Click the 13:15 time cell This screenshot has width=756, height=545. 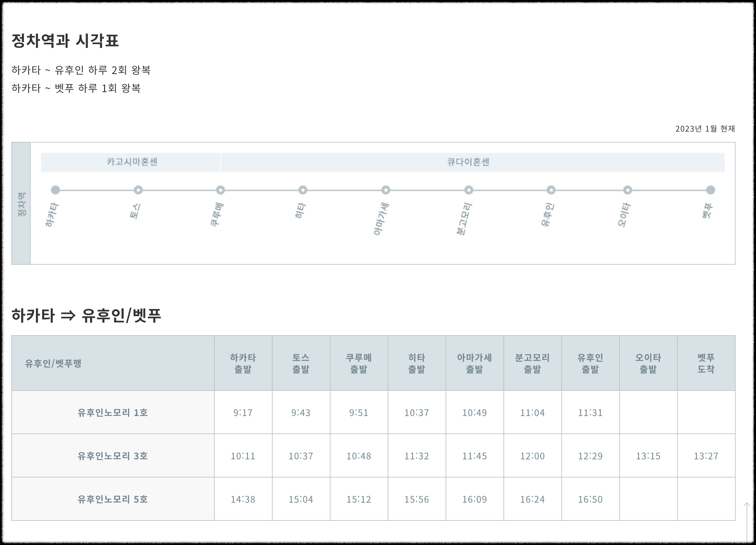[x=648, y=456]
